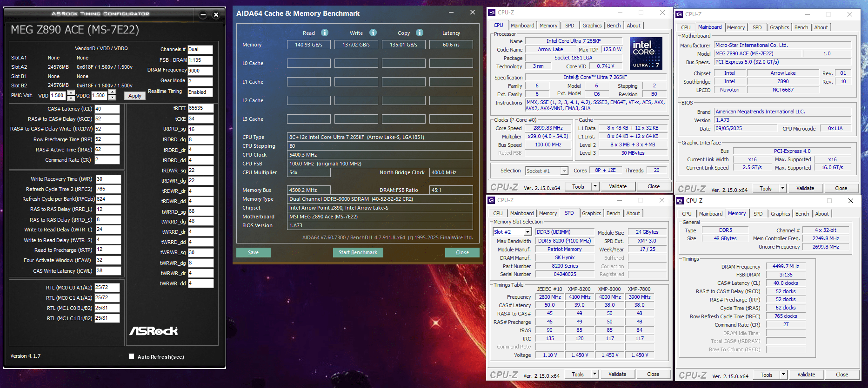
Task: Lower VDDQ voltage with the down arrow
Action: (x=112, y=98)
